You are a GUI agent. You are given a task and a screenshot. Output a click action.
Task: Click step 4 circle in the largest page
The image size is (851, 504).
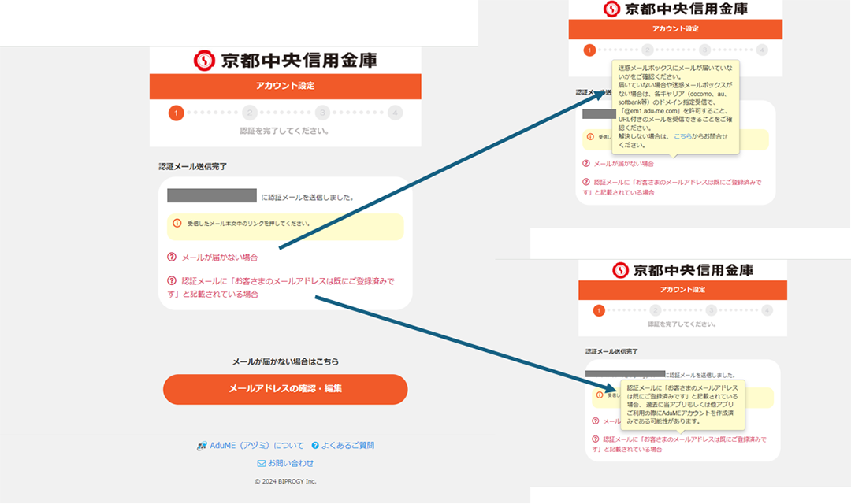(396, 113)
